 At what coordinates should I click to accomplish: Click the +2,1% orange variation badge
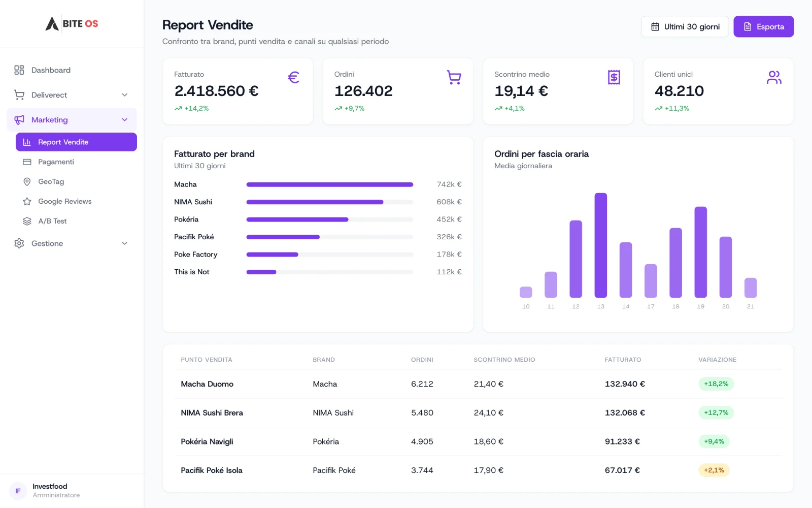coord(714,470)
